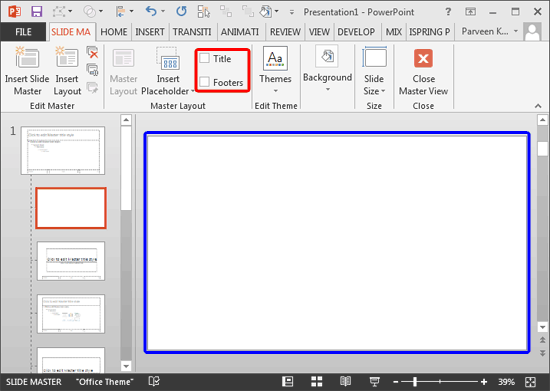Switch to Reading View book icon
This screenshot has width=550, height=391.
(x=346, y=381)
